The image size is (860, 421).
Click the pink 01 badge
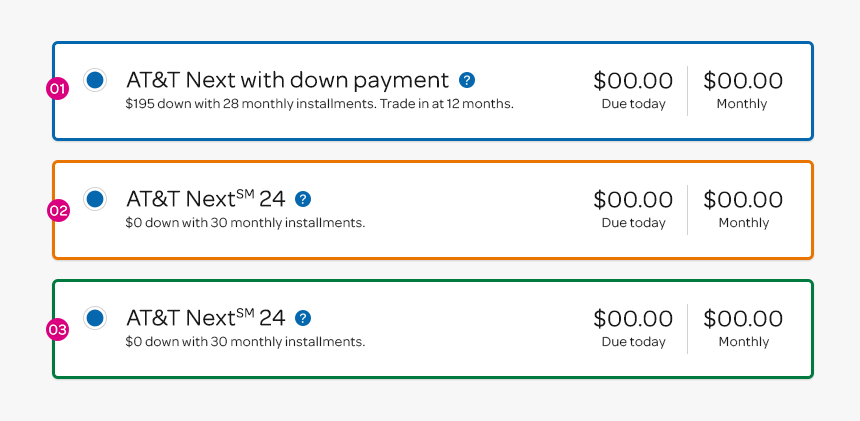tap(58, 89)
